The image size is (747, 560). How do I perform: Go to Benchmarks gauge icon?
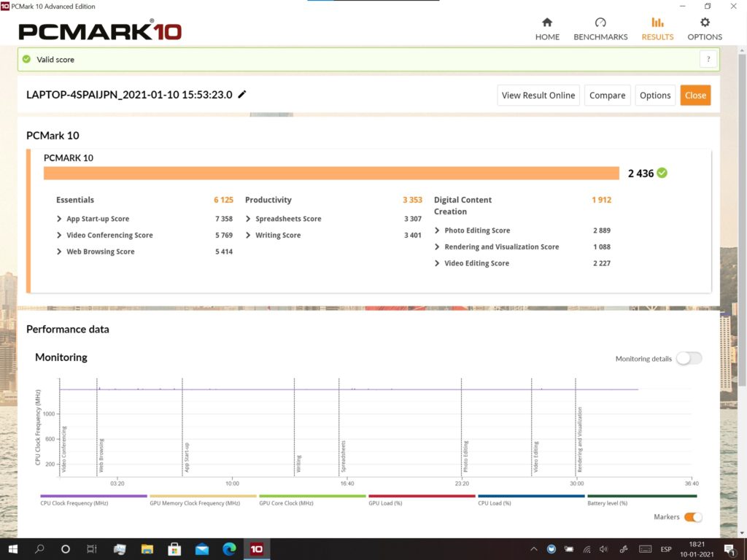point(600,23)
